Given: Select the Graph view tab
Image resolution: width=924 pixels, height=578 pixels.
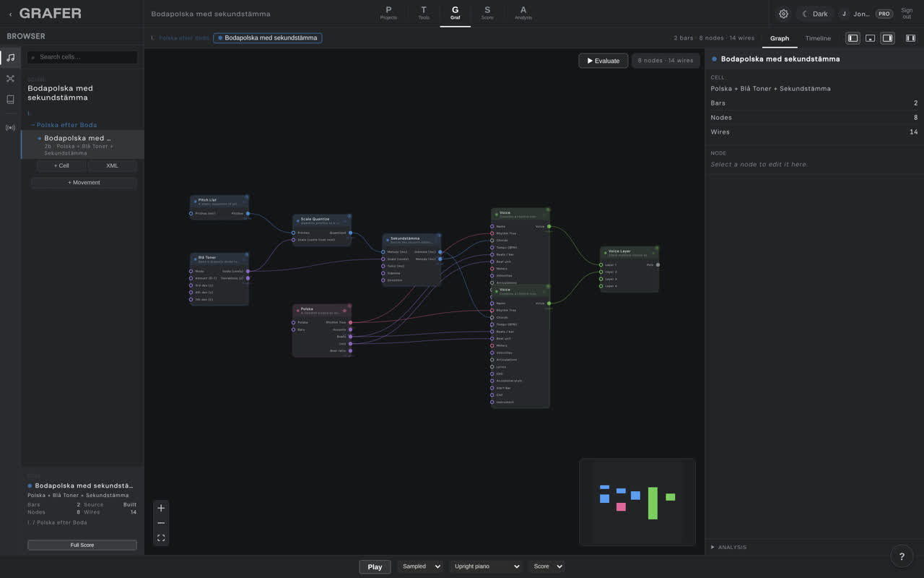Looking at the screenshot, I should coord(780,38).
